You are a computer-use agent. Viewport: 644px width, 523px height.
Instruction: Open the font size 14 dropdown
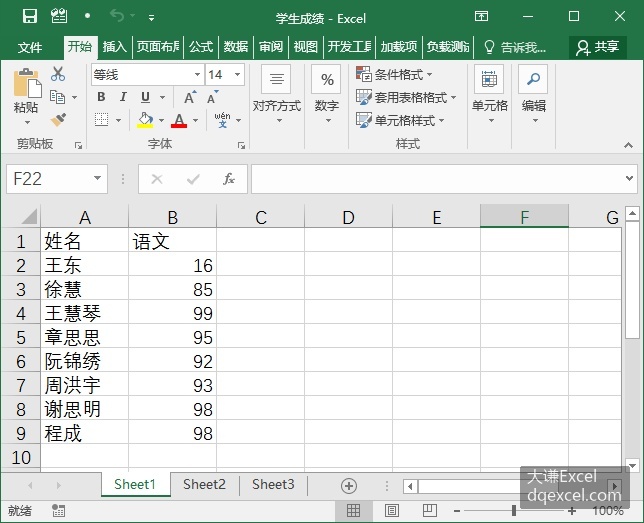point(237,74)
